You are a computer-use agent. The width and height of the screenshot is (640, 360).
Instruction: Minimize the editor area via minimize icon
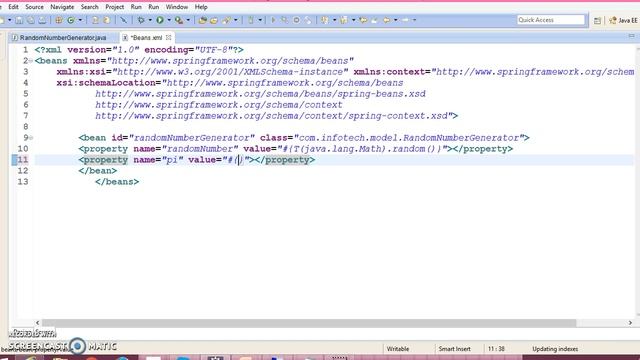pos(631,36)
